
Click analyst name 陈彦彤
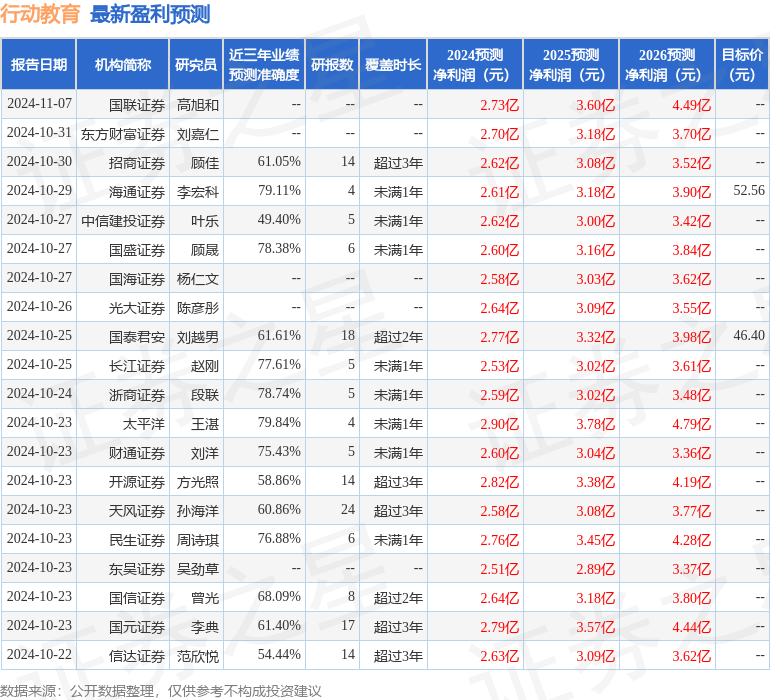point(197,308)
